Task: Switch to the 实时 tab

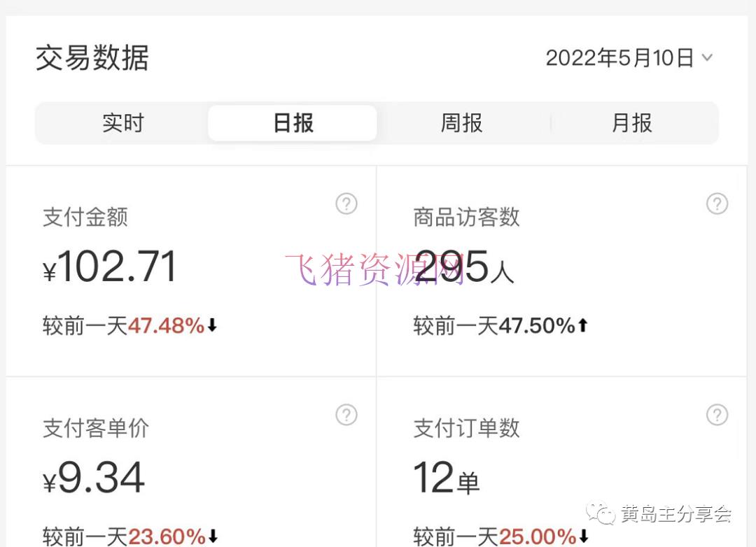Action: 122,122
